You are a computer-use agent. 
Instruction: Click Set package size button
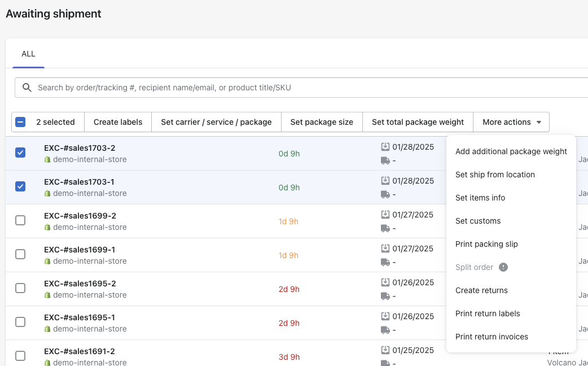coord(322,122)
